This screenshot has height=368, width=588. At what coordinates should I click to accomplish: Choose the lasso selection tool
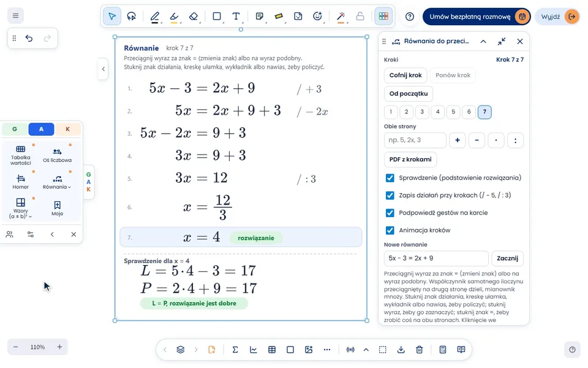pyautogui.click(x=131, y=16)
